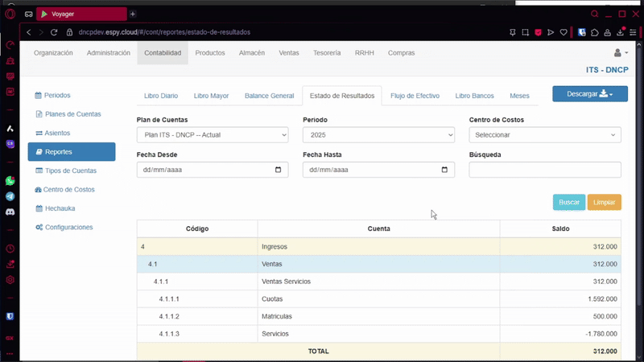
Task: Click the user account icon
Action: (x=620, y=53)
